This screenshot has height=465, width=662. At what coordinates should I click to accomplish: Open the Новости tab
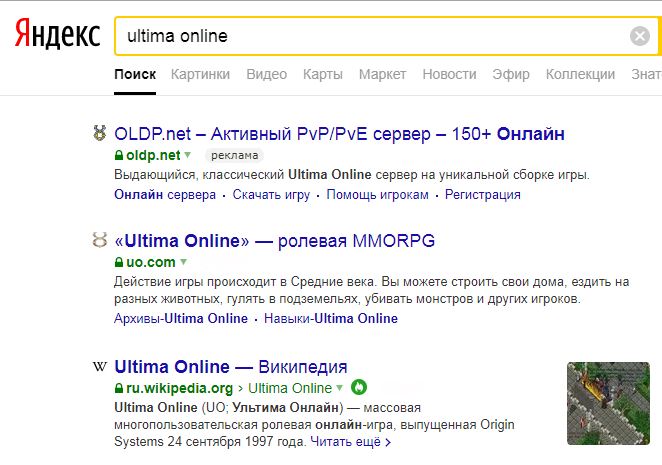point(449,74)
